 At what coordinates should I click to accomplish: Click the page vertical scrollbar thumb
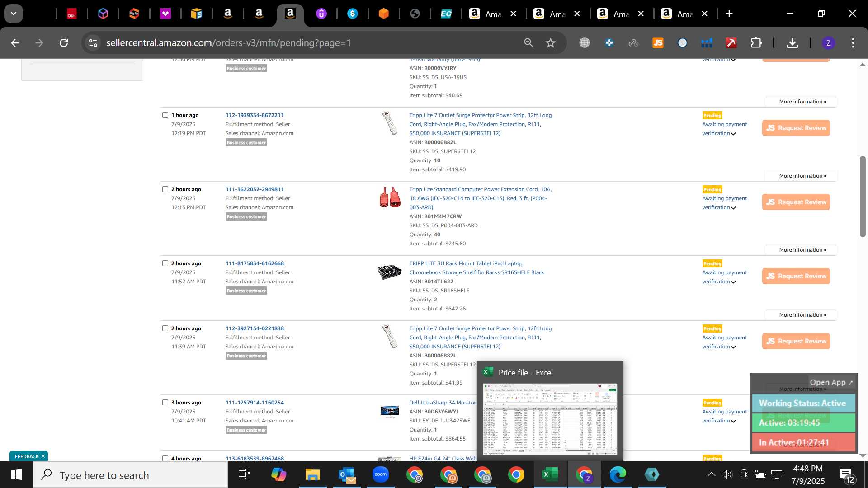point(863,196)
